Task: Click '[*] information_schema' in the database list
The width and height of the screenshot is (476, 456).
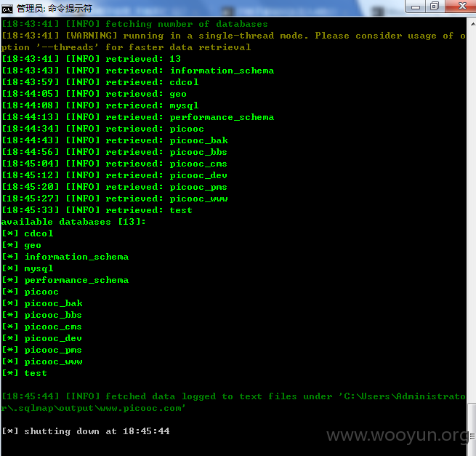Action: tap(65, 257)
